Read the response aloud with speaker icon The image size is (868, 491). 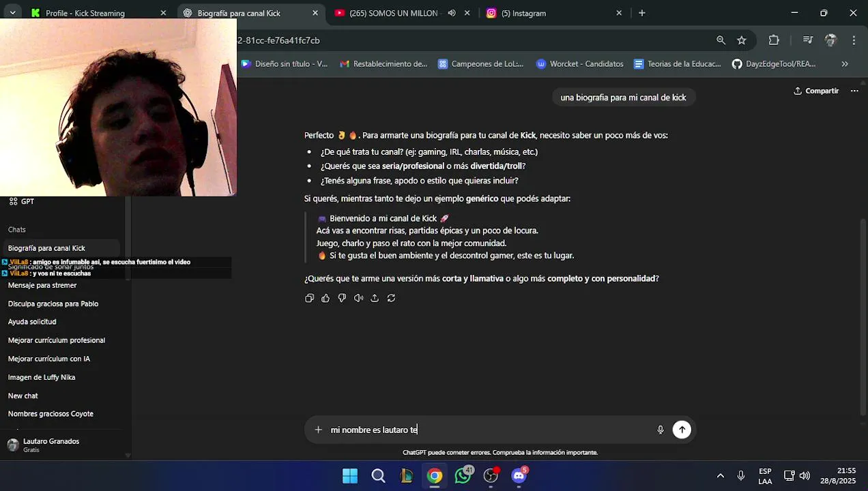pos(358,298)
